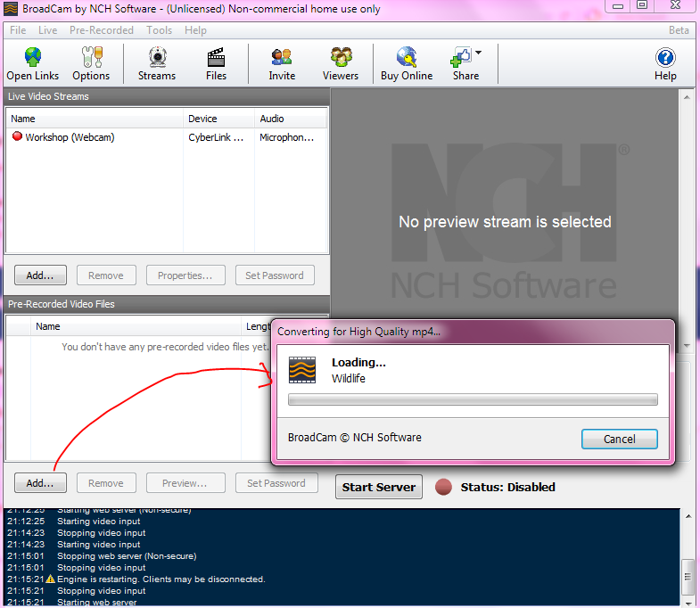Click the Beta label in the menu bar

coord(679,30)
